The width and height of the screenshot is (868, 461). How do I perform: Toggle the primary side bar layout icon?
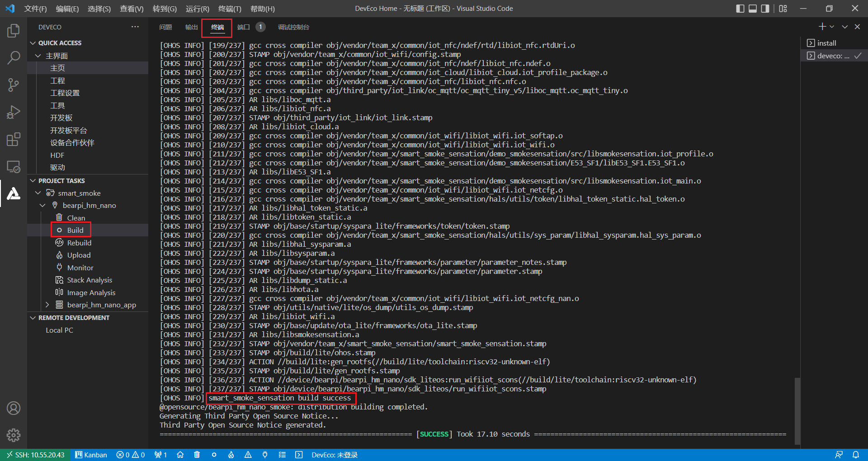740,9
